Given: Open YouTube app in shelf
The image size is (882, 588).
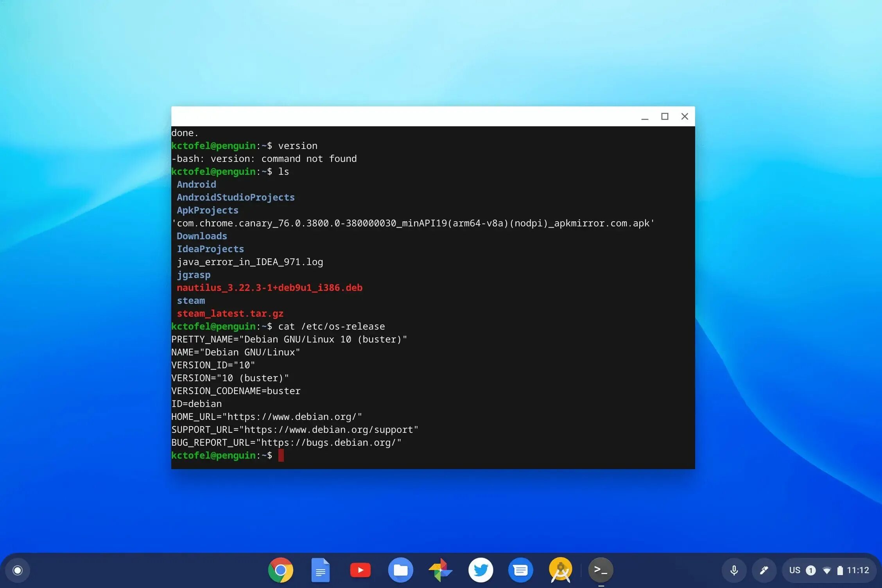Looking at the screenshot, I should click(360, 570).
